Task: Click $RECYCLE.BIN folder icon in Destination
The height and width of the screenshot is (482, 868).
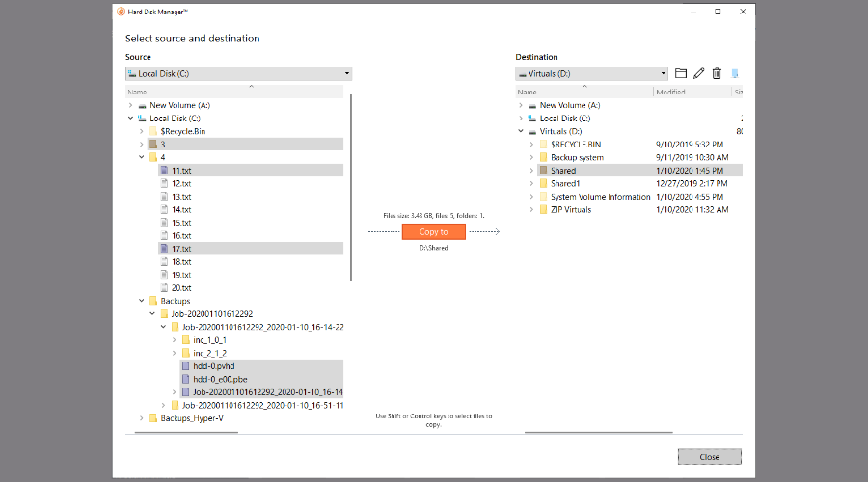Action: pyautogui.click(x=544, y=145)
